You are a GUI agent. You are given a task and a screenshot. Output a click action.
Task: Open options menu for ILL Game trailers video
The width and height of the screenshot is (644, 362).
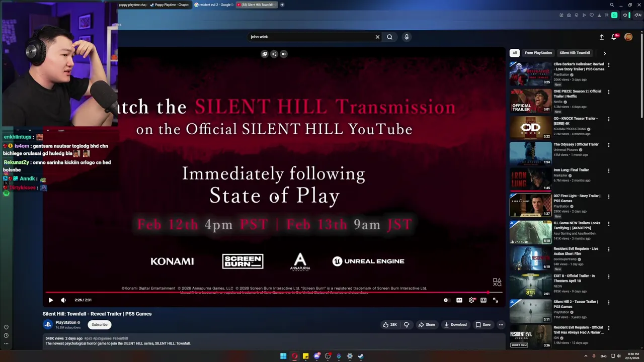(x=608, y=224)
